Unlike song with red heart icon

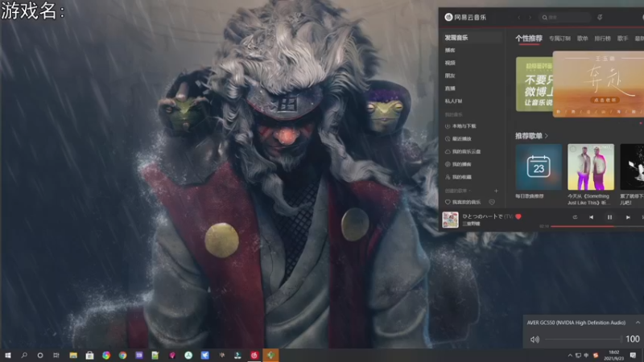pos(518,216)
